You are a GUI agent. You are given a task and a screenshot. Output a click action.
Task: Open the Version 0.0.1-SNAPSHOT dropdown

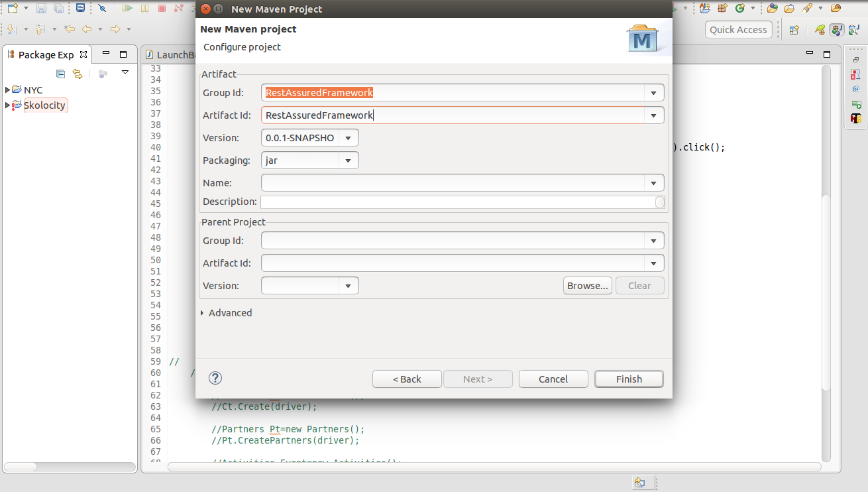pos(349,138)
